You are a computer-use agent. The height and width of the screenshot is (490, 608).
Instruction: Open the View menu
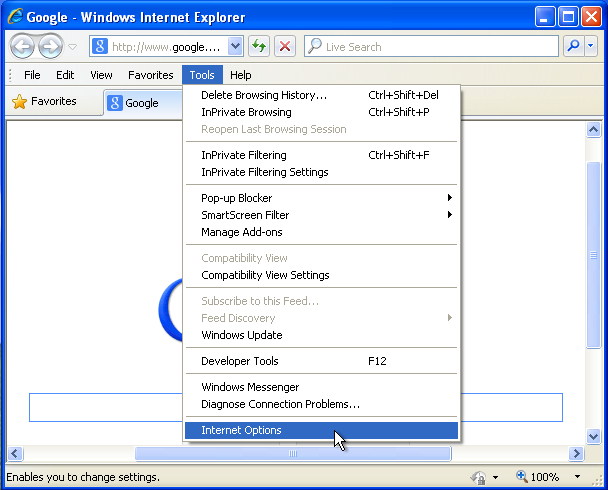(x=101, y=75)
